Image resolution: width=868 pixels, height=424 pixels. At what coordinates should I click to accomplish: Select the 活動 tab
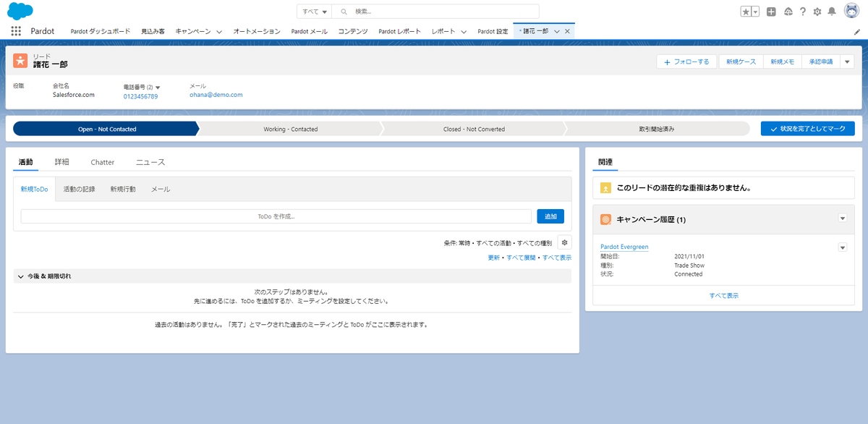coord(26,162)
